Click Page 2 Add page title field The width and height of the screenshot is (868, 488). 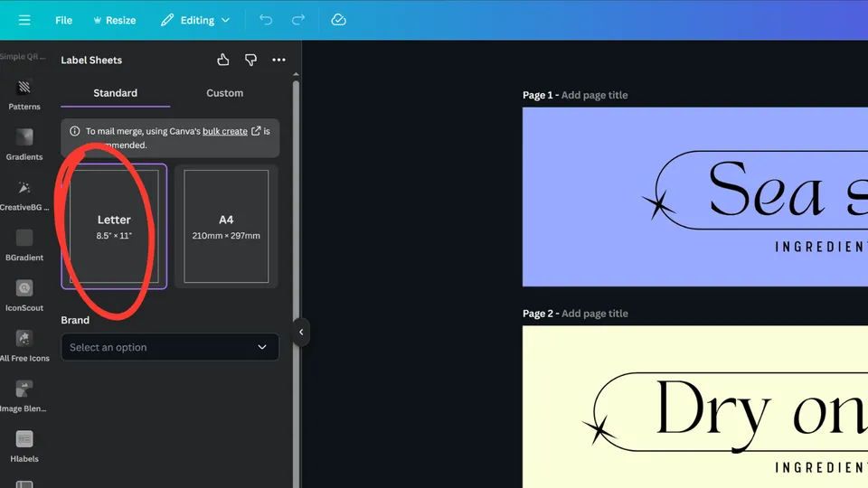click(595, 314)
